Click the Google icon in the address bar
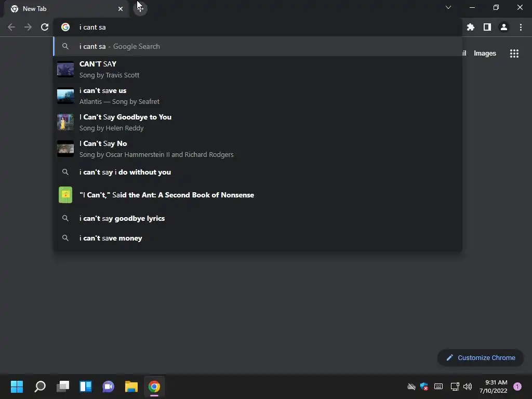The height and width of the screenshot is (399, 532). (65, 27)
